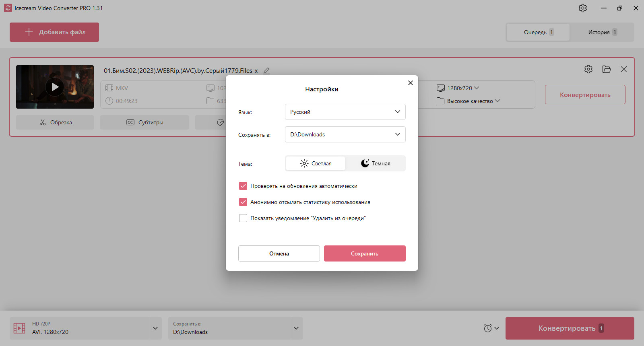Viewport: 644px width, 346px height.
Task: Expand Сохранять в folder dropdown in dialog
Action: click(x=345, y=134)
